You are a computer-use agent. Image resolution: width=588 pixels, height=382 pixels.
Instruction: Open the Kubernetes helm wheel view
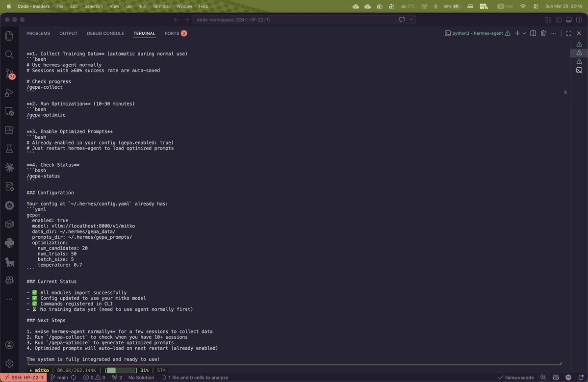(9, 205)
